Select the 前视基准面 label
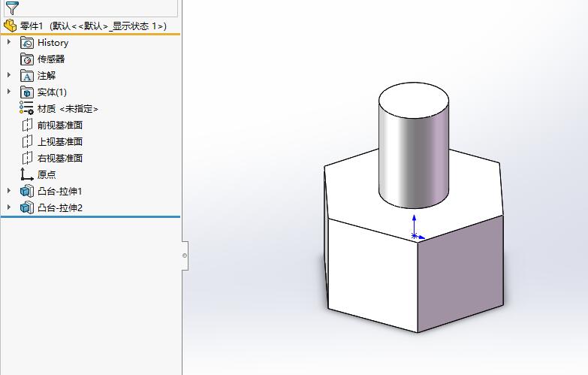 coord(60,126)
